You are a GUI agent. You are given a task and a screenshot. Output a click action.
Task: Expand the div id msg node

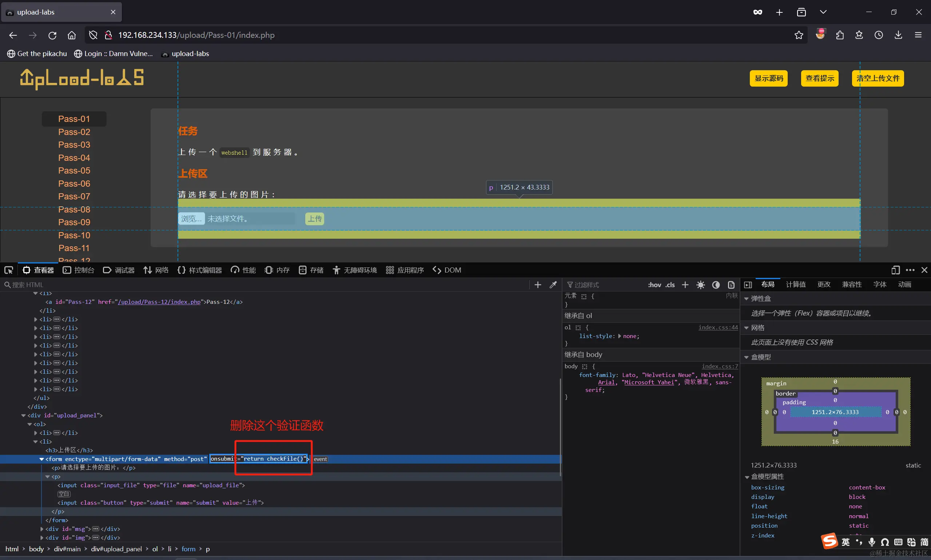point(41,529)
